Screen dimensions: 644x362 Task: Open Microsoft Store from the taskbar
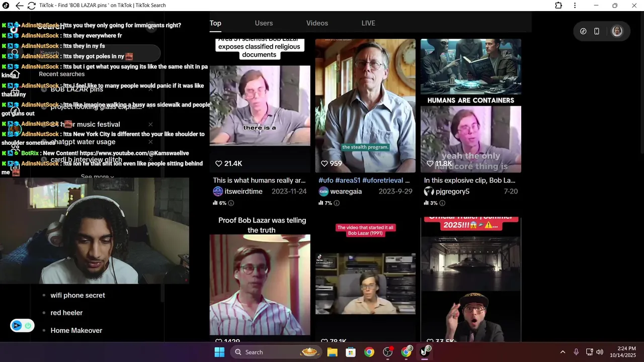click(351, 352)
